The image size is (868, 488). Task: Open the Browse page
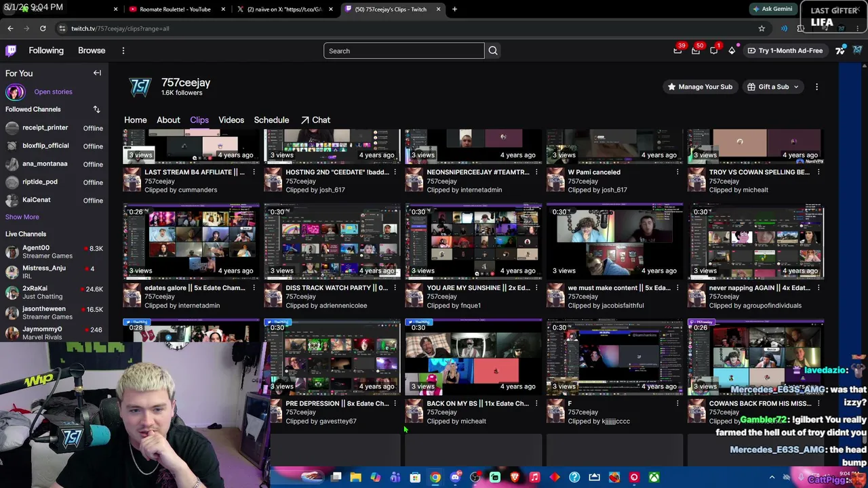[x=92, y=51]
